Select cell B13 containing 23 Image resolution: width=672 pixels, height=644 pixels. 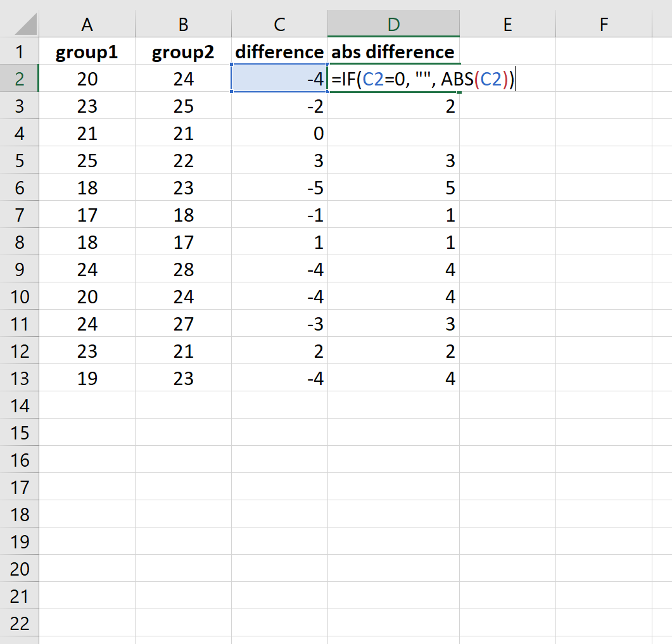tap(183, 378)
